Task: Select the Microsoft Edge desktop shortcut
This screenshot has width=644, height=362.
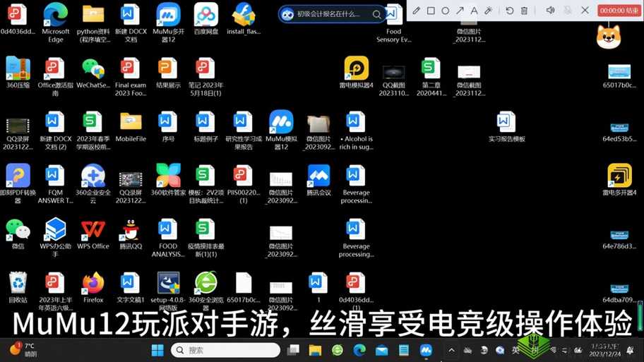Action: 56,23
